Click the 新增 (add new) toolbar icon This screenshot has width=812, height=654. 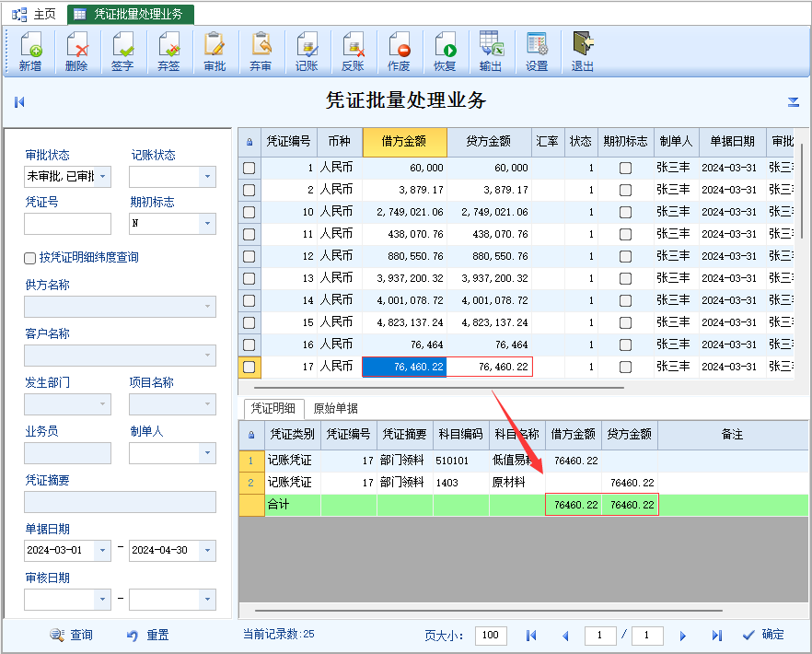coord(30,52)
